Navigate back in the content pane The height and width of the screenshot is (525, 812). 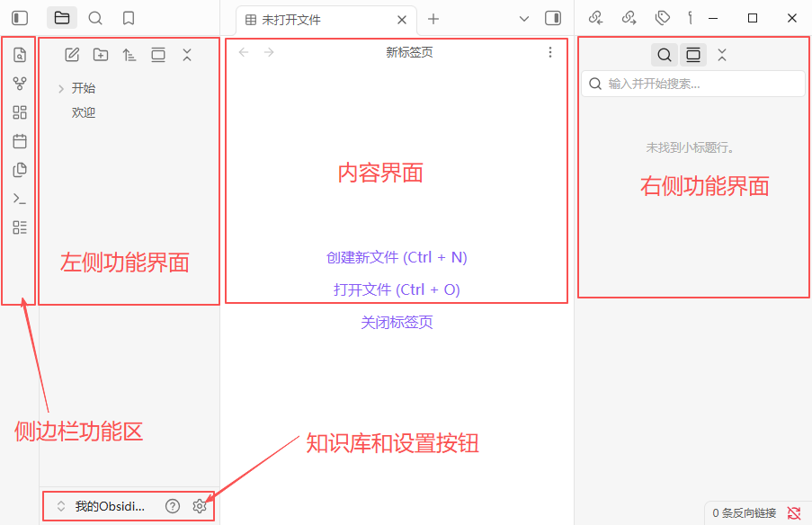point(244,52)
